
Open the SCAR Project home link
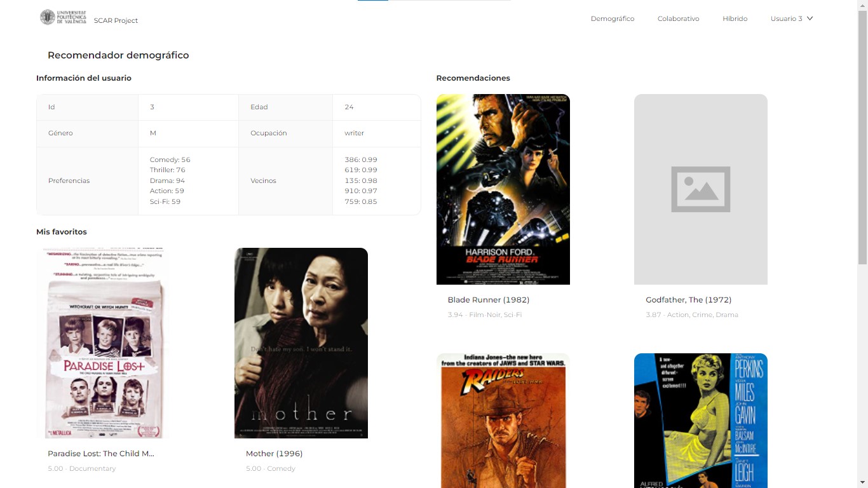116,20
